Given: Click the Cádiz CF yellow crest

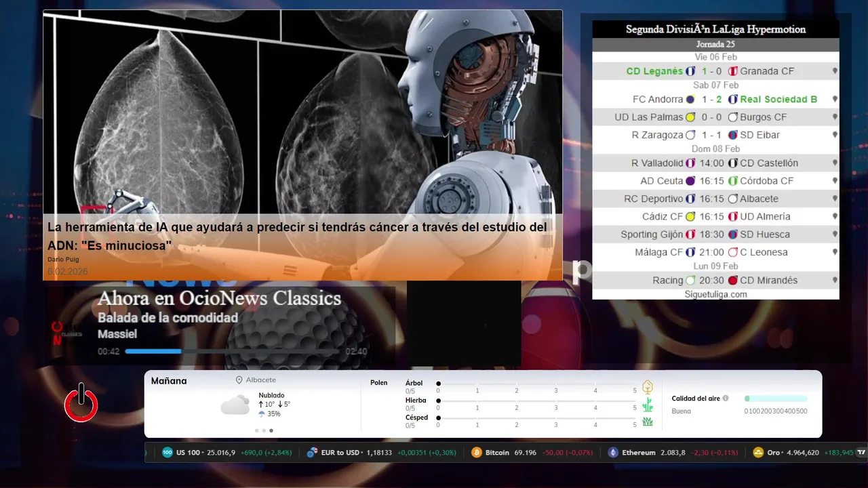Looking at the screenshot, I should pyautogui.click(x=690, y=217).
